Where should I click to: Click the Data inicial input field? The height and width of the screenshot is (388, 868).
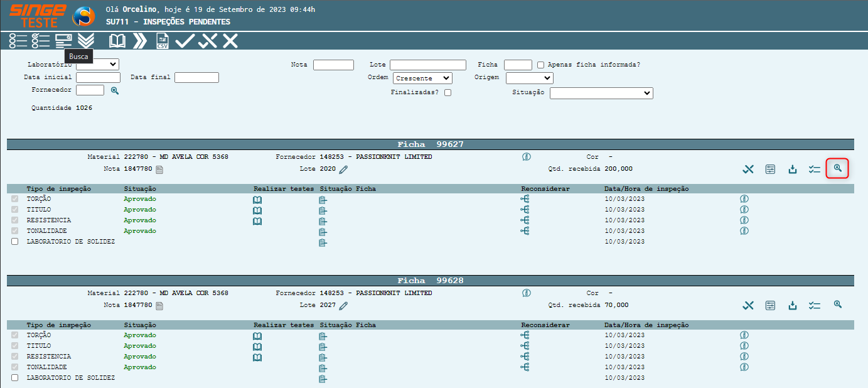pyautogui.click(x=98, y=78)
